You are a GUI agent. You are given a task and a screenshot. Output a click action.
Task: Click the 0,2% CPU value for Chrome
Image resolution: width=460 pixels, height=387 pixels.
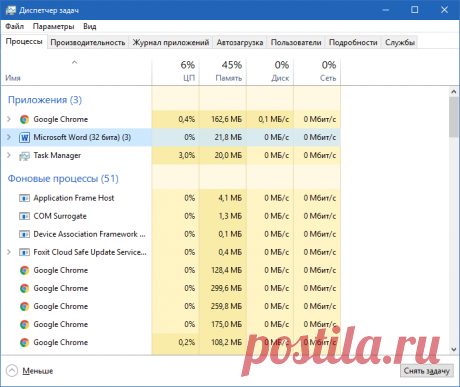click(187, 342)
